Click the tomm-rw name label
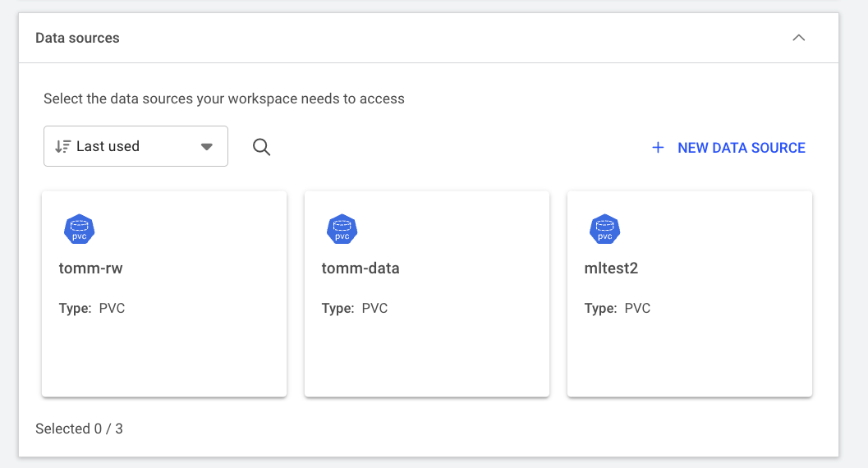Screen dimensions: 868x468 point(90,268)
